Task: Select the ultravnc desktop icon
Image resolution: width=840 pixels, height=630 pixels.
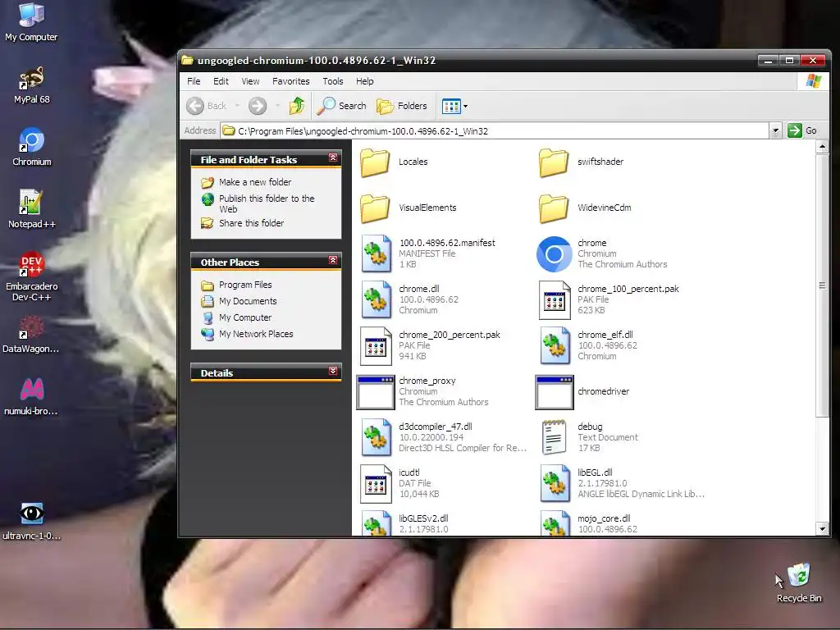Action: 32,521
